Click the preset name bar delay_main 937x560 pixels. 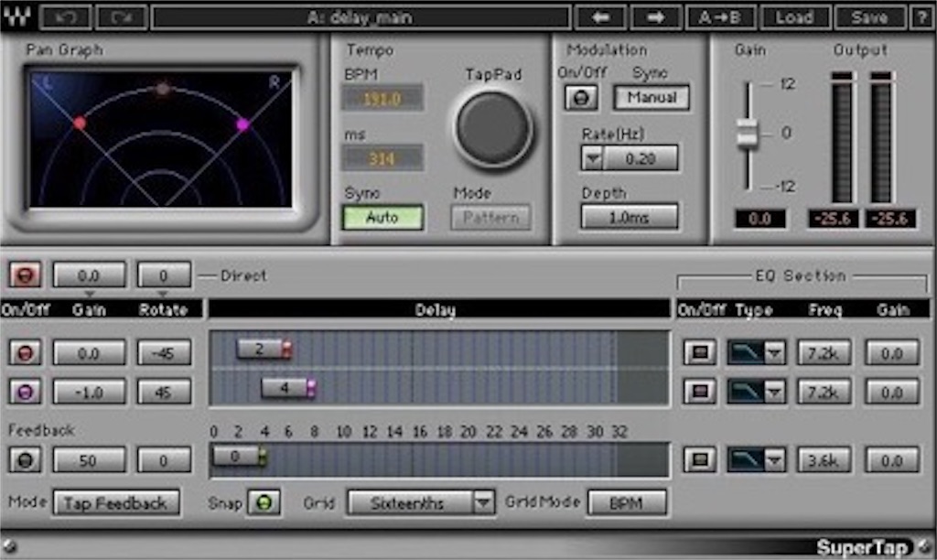pos(361,17)
